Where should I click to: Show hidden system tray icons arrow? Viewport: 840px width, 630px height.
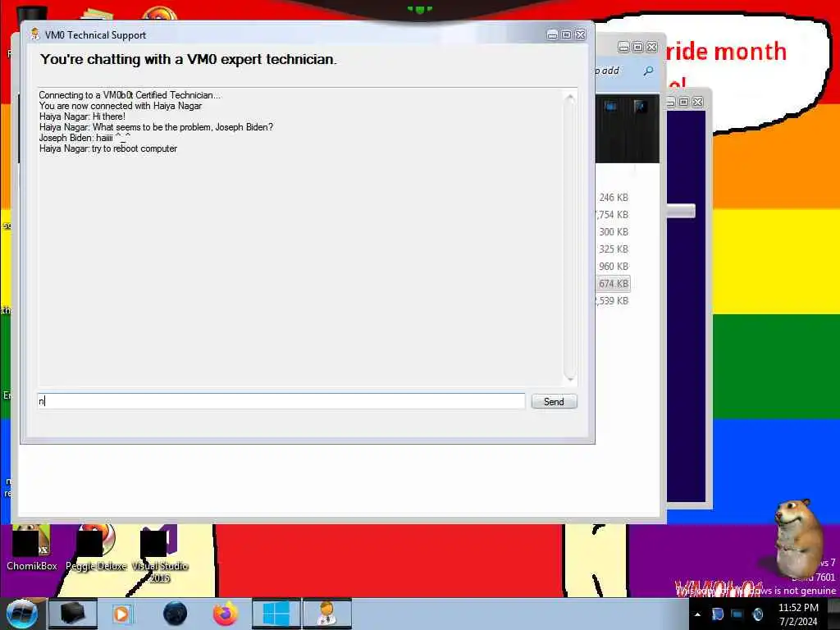pyautogui.click(x=697, y=614)
